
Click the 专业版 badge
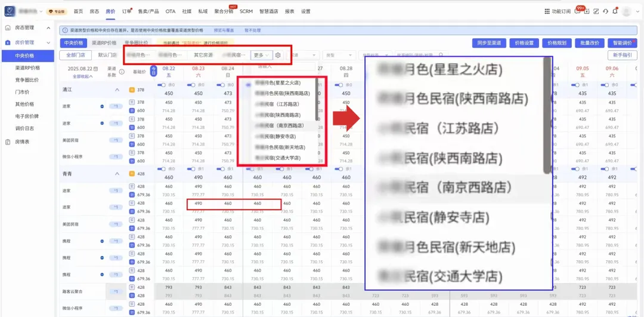click(x=57, y=11)
